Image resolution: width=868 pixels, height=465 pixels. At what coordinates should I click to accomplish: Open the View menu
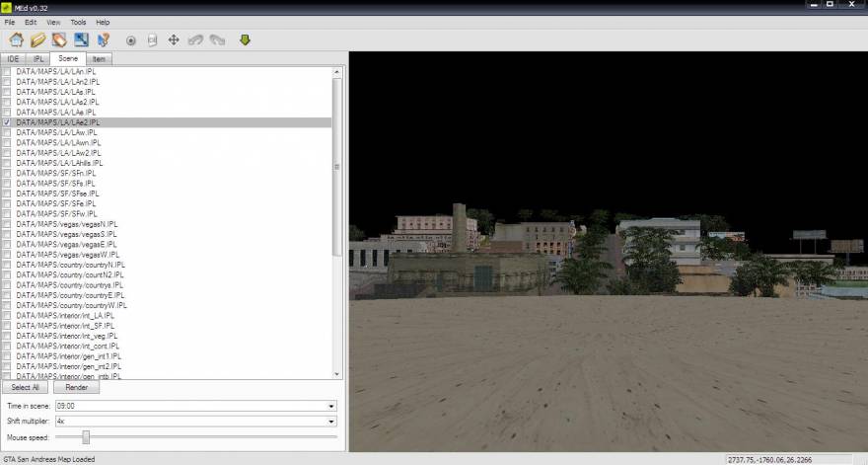coord(53,22)
